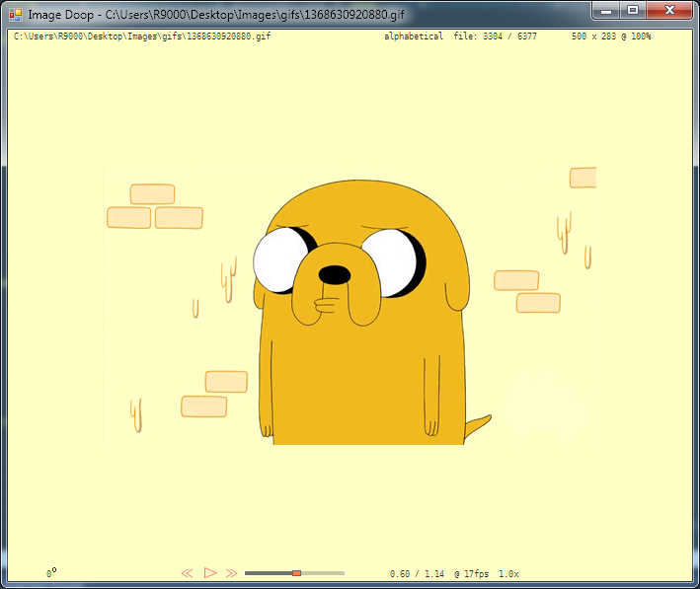Screen dimensions: 700x589
Task: Click the play triangle button
Action: tap(210, 572)
